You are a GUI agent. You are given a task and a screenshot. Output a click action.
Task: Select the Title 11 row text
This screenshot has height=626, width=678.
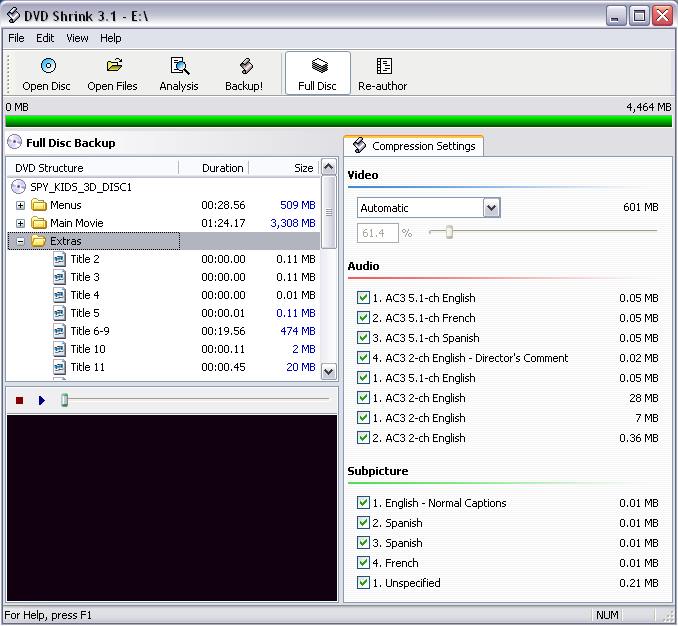coord(87,367)
